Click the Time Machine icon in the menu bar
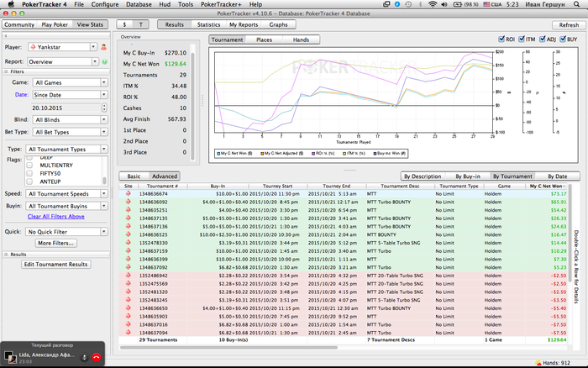The image size is (588, 368). 408,4
